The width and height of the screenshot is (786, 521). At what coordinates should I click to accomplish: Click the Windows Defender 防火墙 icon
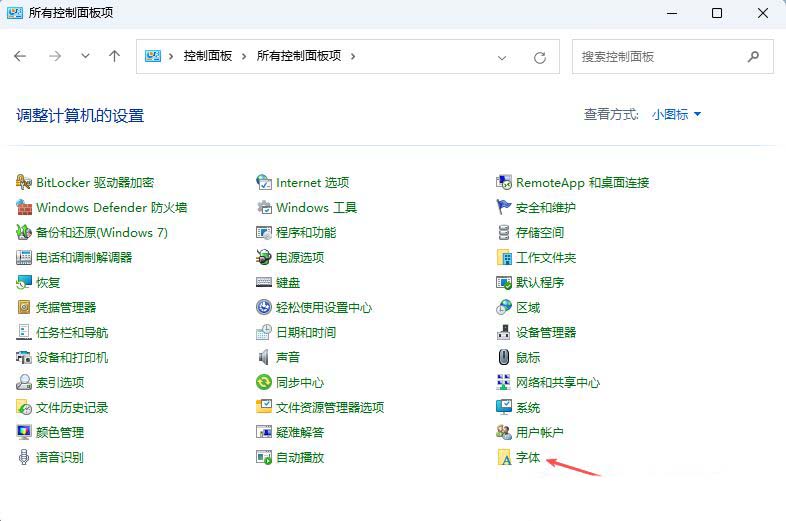pos(24,208)
